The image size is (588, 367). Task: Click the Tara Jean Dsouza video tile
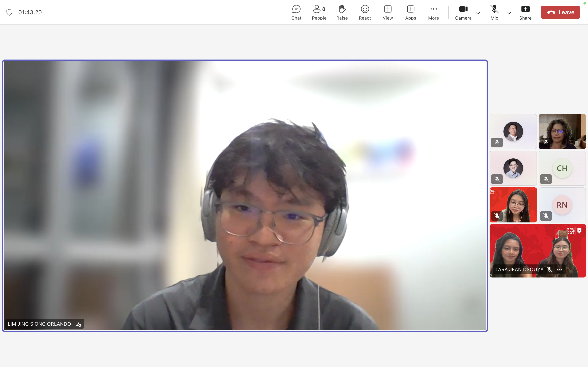(x=537, y=248)
